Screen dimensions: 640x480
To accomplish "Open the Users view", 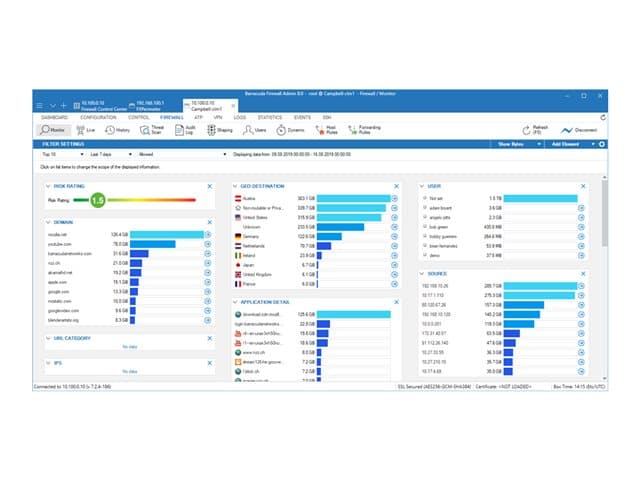I will (254, 130).
